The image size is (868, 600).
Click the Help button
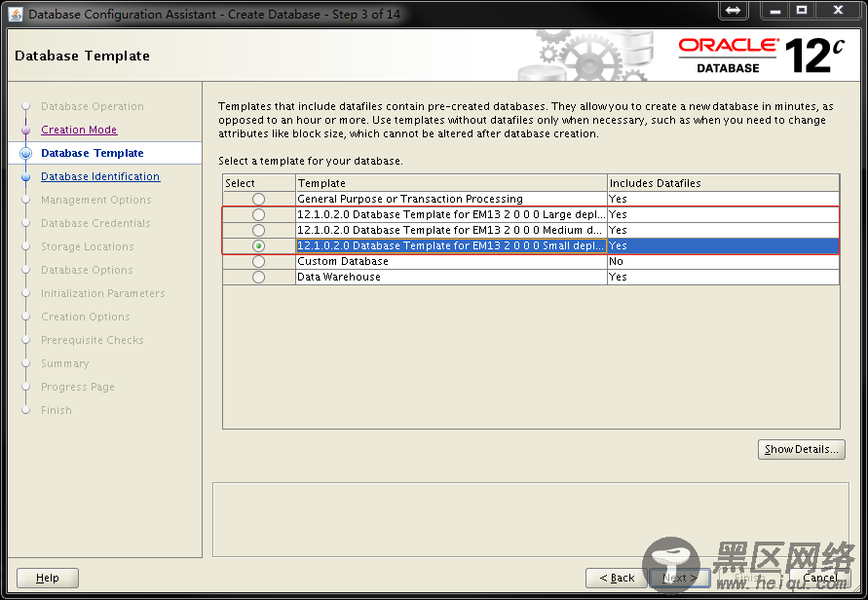tap(48, 578)
